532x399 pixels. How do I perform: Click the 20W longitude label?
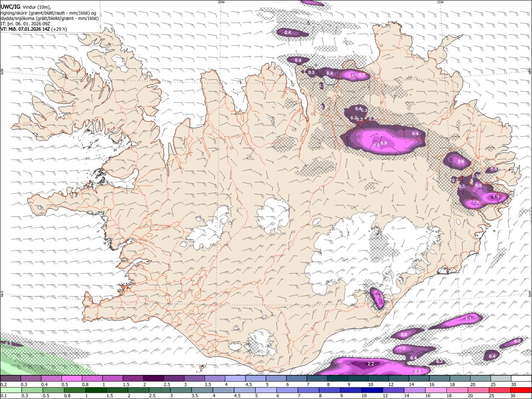[221, 2]
